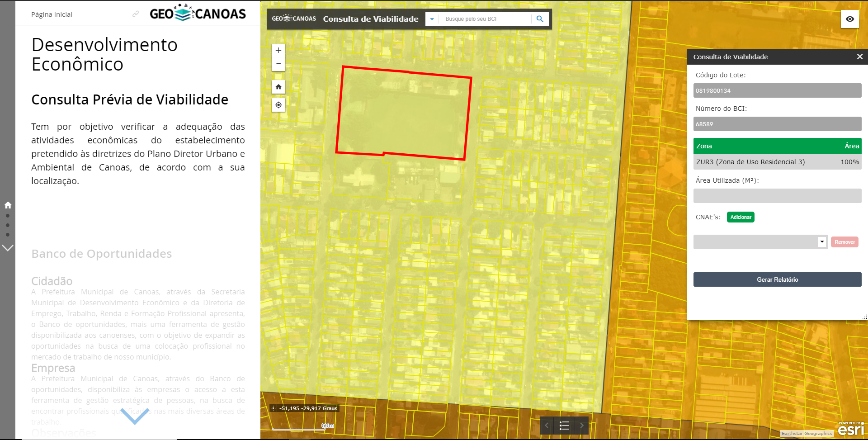This screenshot has height=440, width=868.
Task: Click the BCI search magnifier icon
Action: coord(540,19)
